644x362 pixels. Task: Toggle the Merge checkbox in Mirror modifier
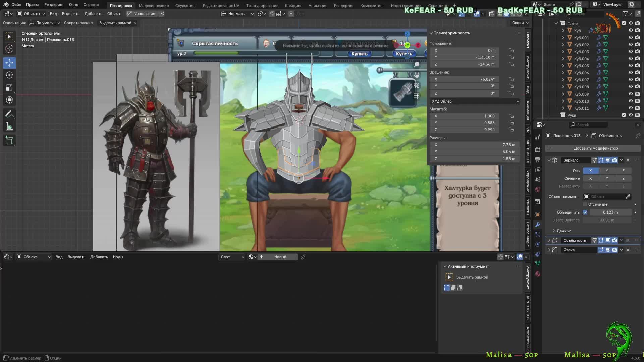tap(585, 212)
